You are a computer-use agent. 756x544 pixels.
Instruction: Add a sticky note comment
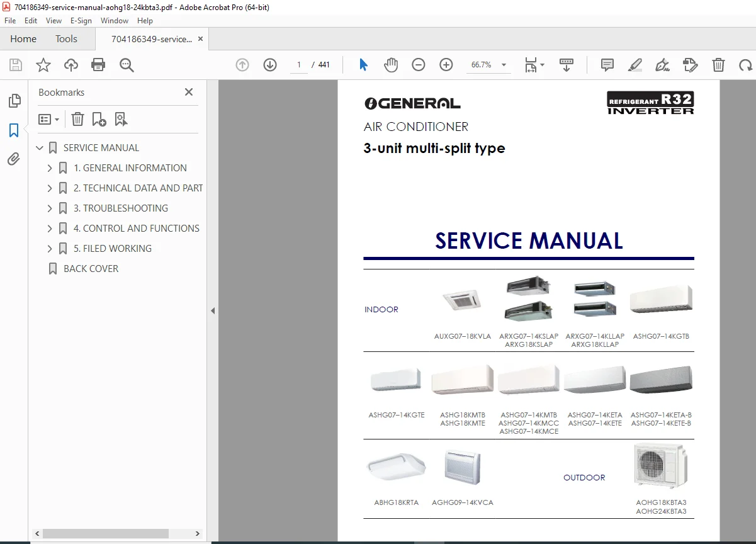(607, 65)
